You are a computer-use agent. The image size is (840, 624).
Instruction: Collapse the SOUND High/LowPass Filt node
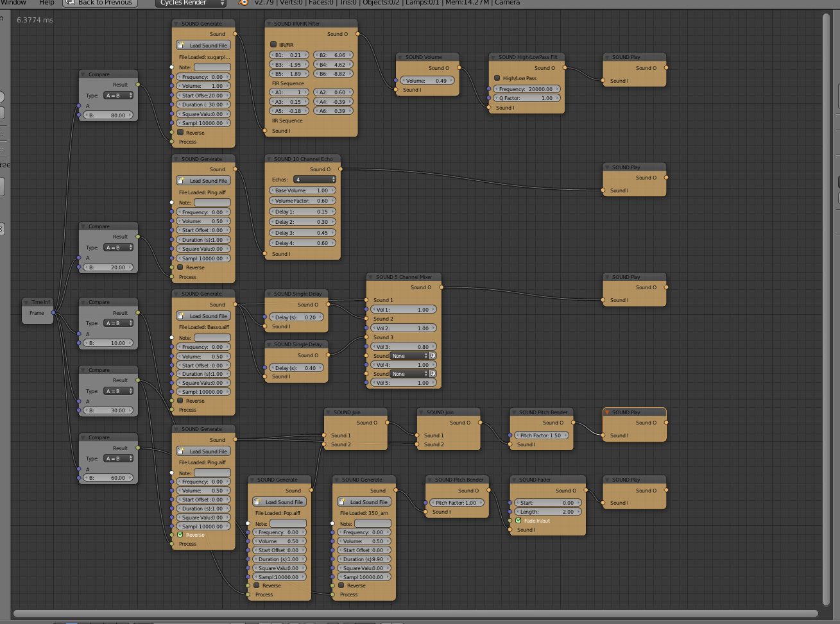click(493, 57)
